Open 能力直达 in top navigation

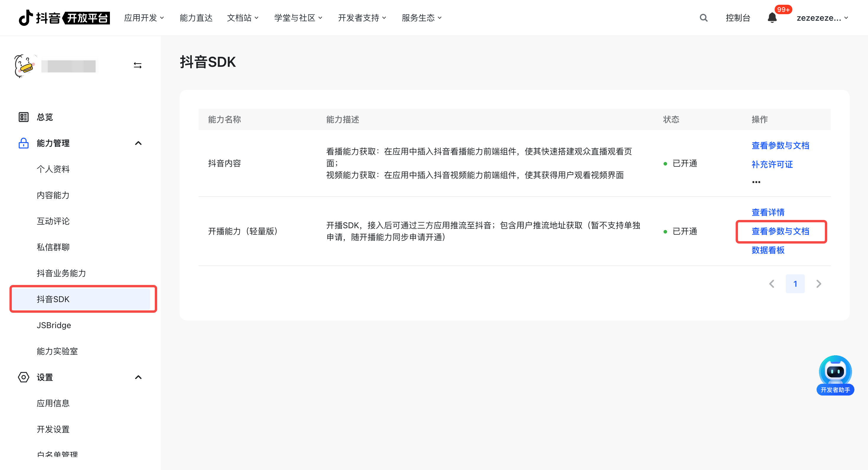196,18
